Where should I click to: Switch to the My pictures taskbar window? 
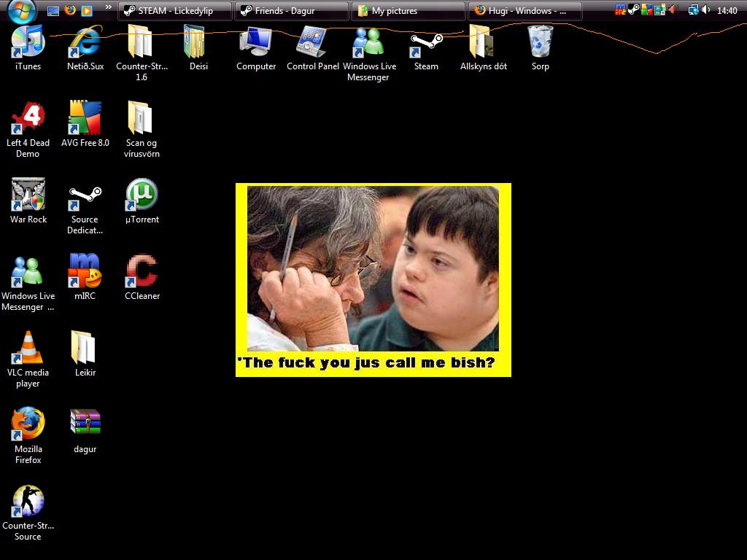[409, 10]
